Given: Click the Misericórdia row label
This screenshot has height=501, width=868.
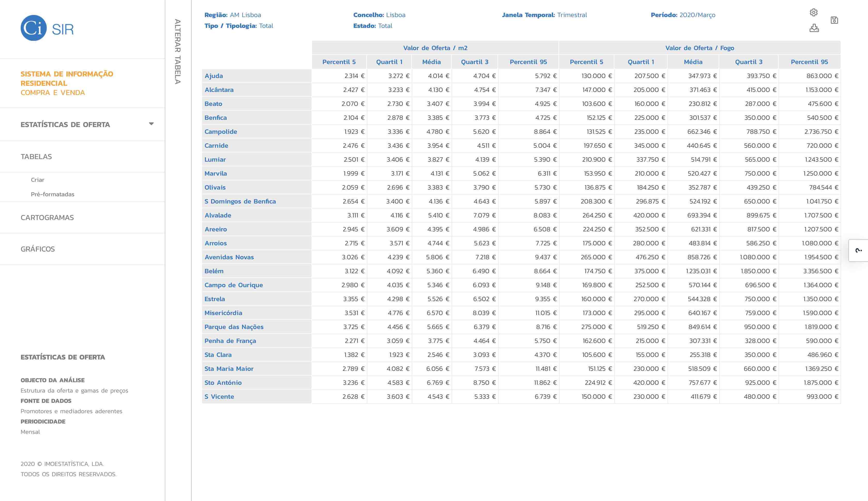Looking at the screenshot, I should tap(223, 313).
